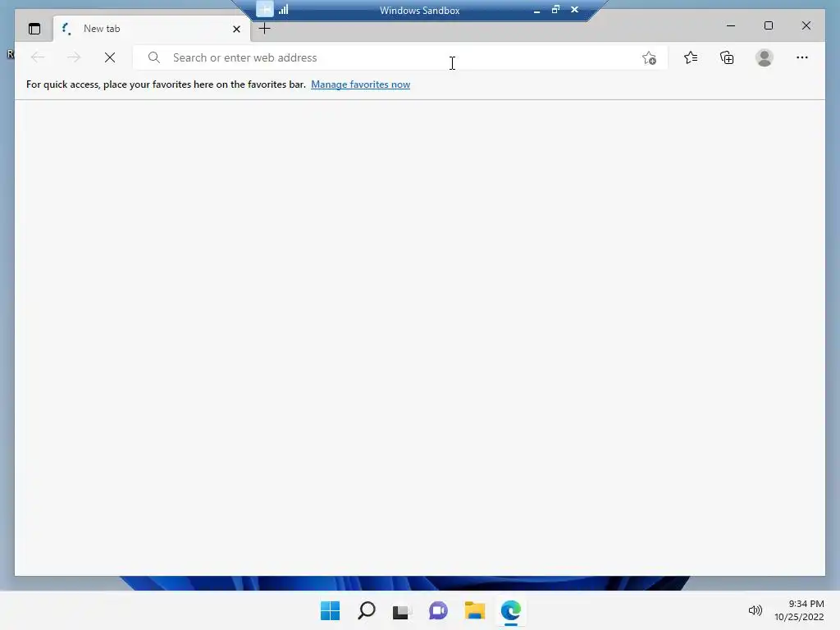840x630 pixels.
Task: Open the Chat app on taskbar
Action: click(438, 610)
